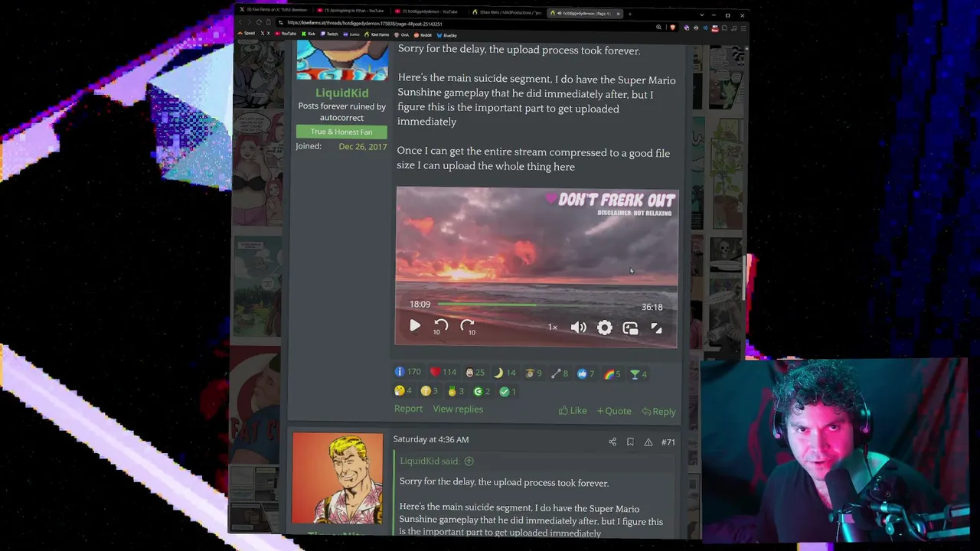The image size is (980, 551).
Task: Click the stick reaction with 8
Action: 560,373
